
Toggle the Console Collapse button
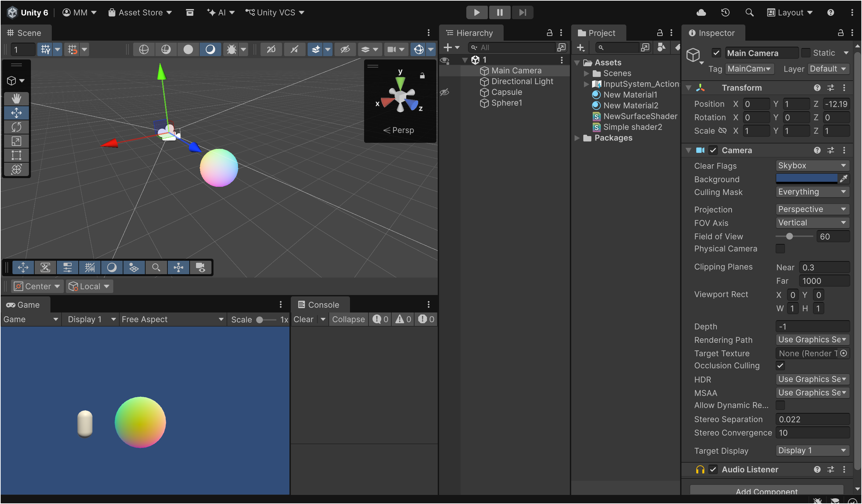[x=348, y=319]
